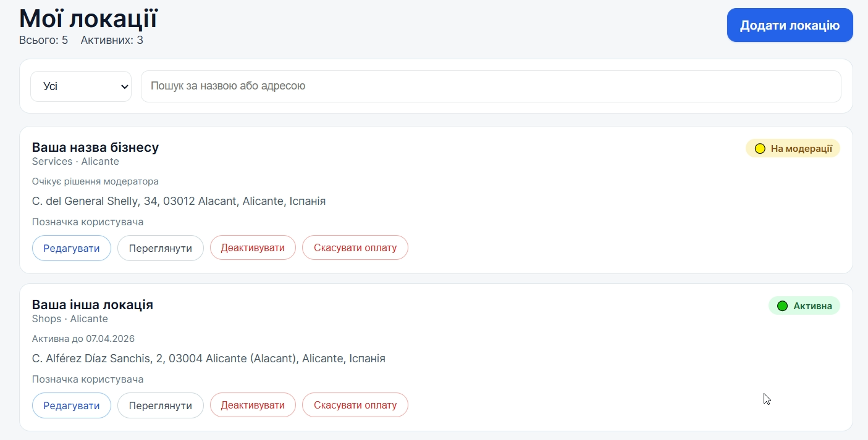Click the 'C. Alférez Díaz Sanchis, 2' address

[x=208, y=359]
